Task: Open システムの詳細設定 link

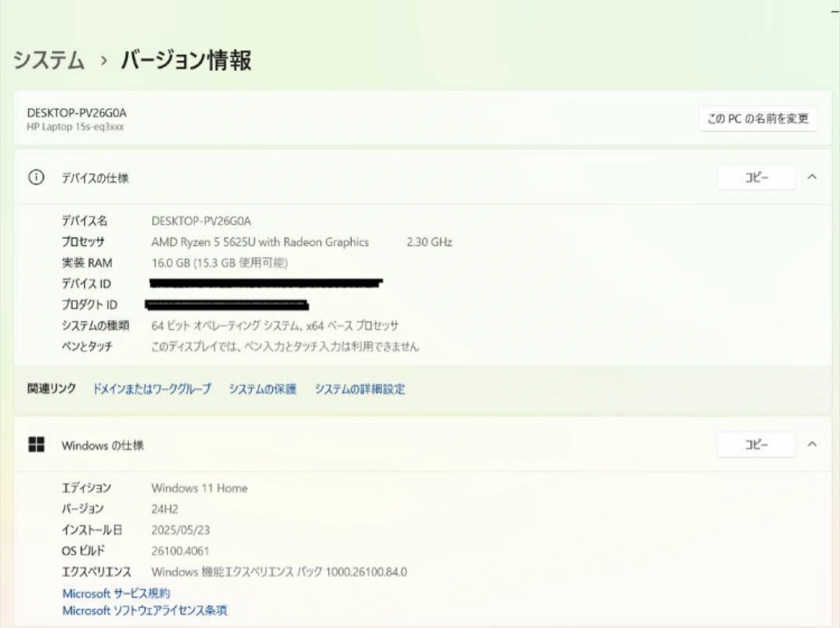Action: point(360,389)
